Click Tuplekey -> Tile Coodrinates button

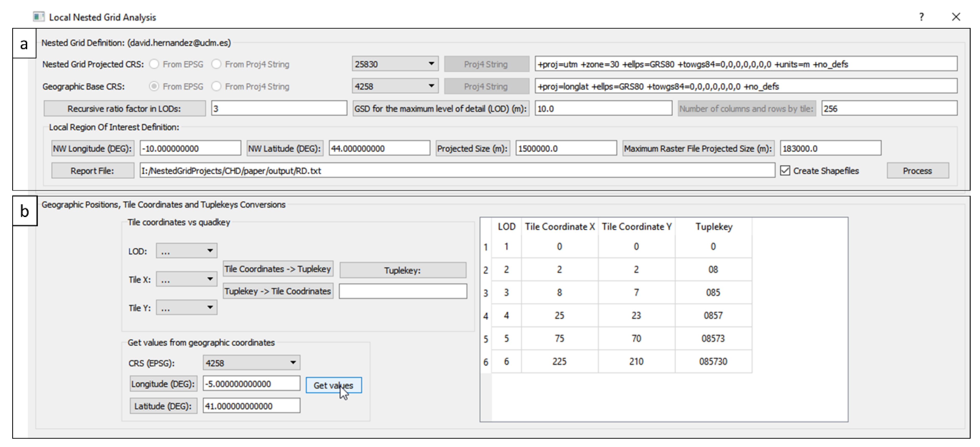[x=278, y=291]
